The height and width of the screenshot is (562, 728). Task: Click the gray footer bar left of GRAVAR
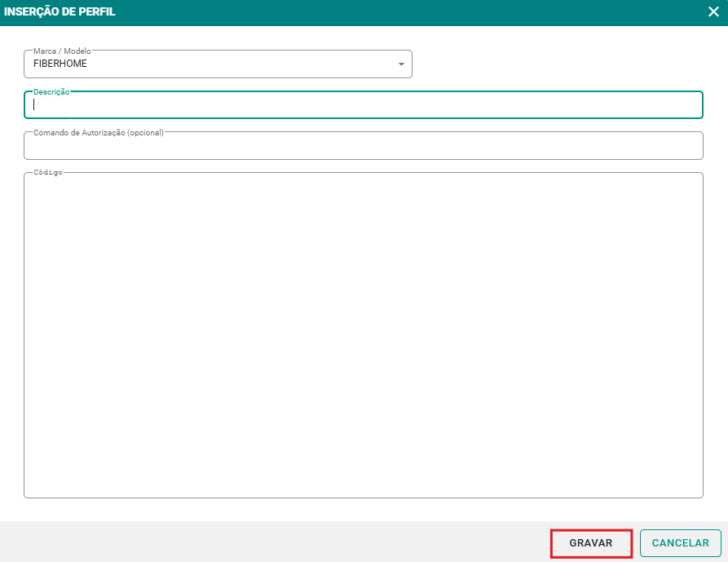269,542
